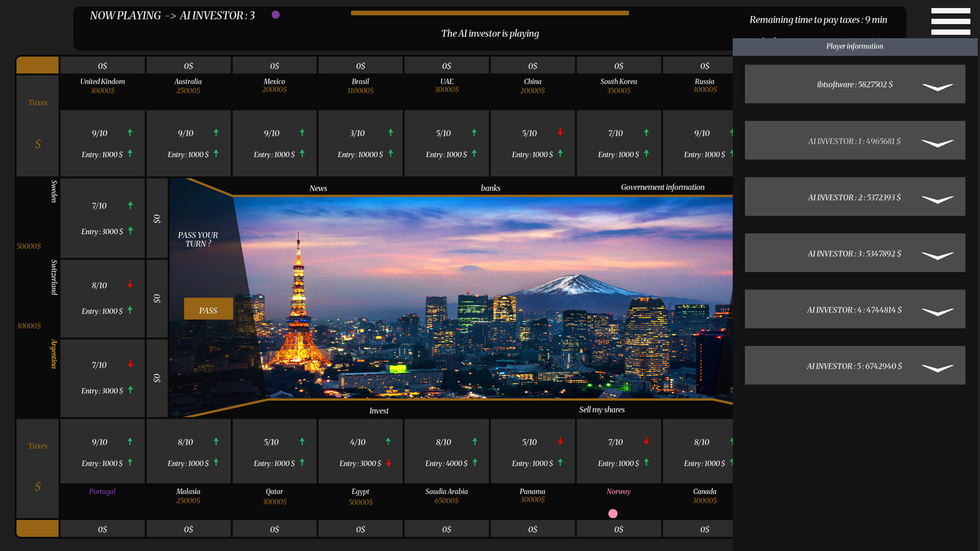
Task: Click the green rise arrow on United Kindom stock
Action: (130, 133)
